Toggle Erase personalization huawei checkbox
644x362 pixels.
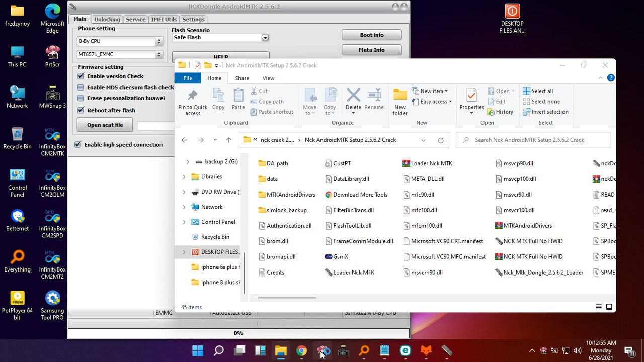tap(80, 99)
